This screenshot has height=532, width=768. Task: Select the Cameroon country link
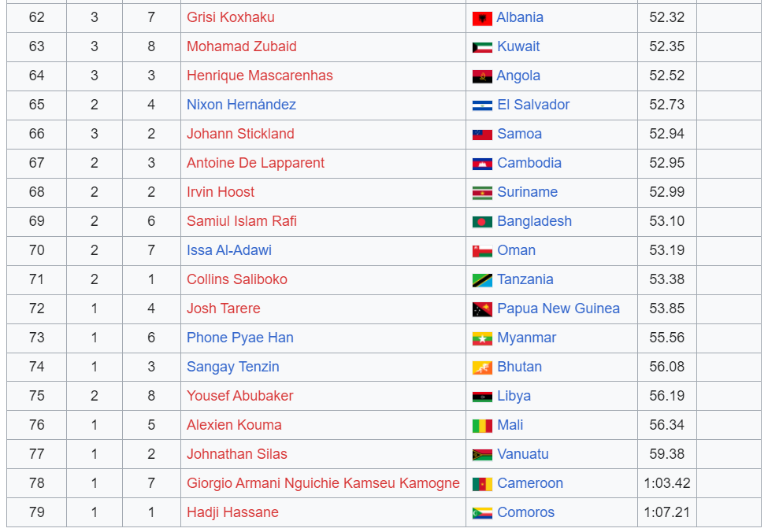coord(530,483)
